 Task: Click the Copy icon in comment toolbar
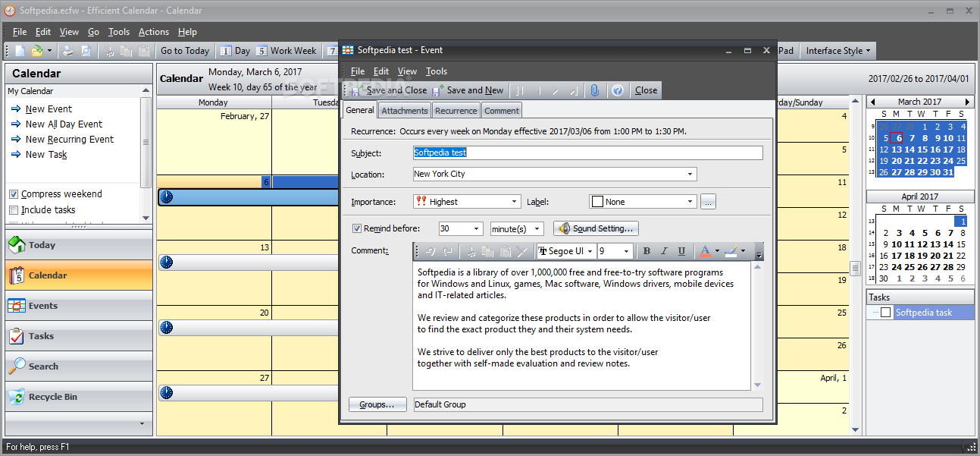[487, 251]
